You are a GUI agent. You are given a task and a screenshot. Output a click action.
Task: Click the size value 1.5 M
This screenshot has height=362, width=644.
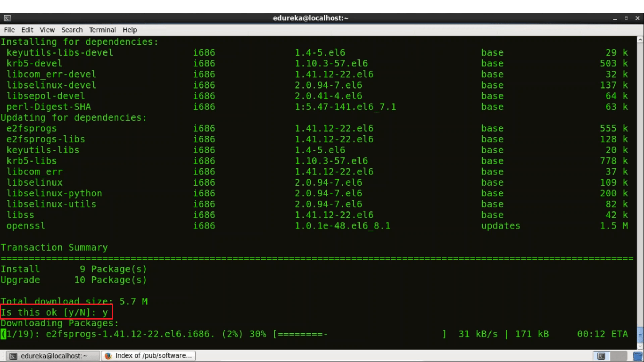pyautogui.click(x=614, y=226)
